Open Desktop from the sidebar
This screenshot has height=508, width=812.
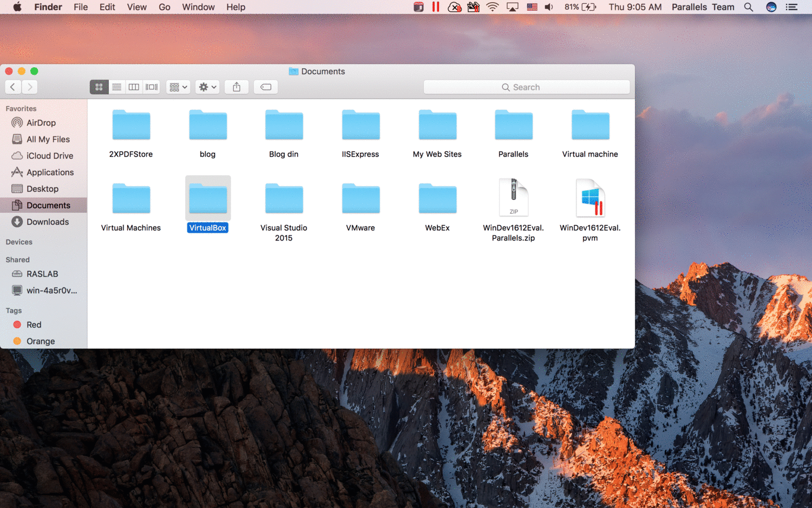point(43,189)
